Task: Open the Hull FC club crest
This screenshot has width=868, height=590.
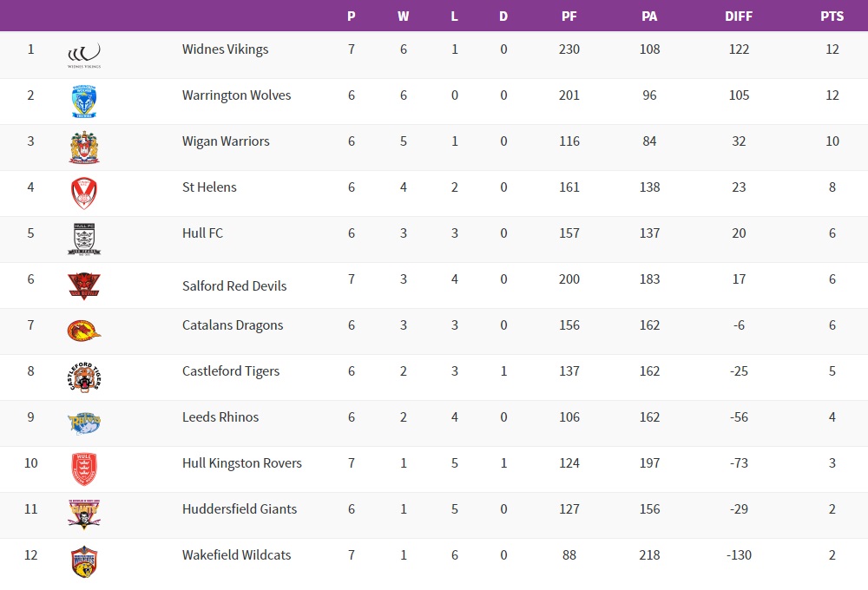Action: click(84, 239)
